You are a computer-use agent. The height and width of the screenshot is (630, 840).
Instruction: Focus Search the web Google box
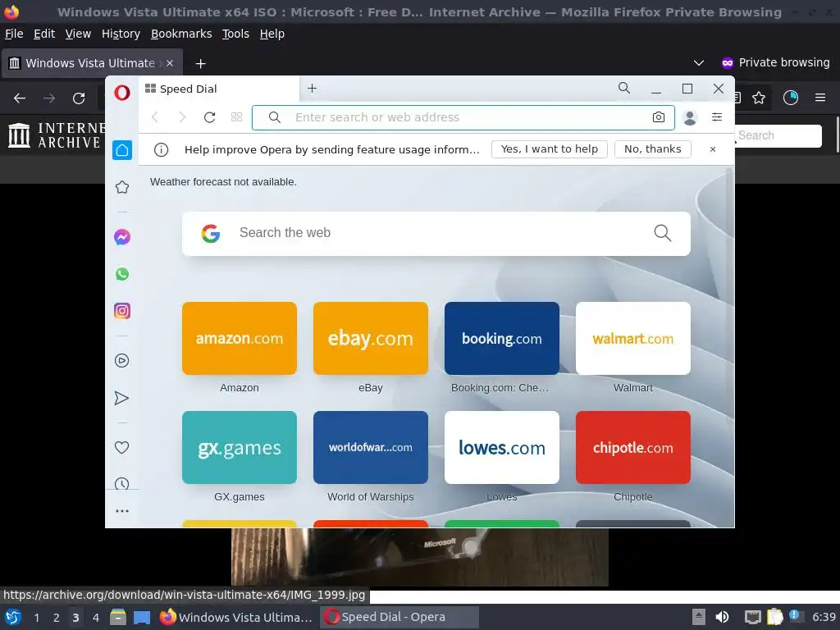436,233
